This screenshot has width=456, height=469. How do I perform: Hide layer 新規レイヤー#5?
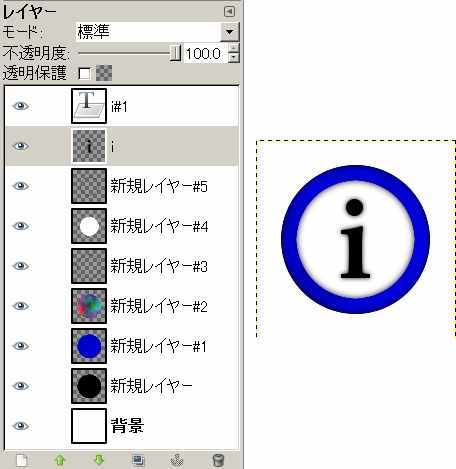[x=21, y=186]
